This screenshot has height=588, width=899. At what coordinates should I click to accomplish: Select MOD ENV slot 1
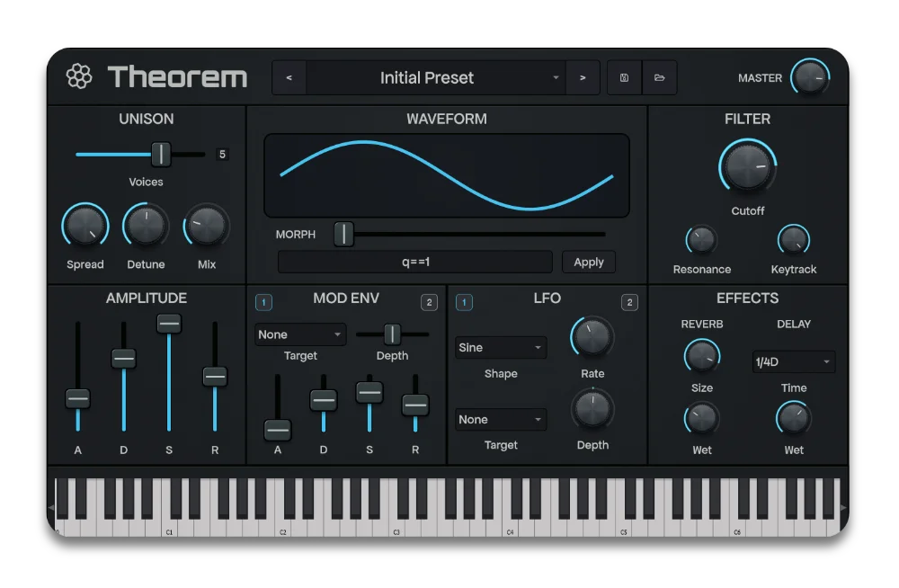263,302
